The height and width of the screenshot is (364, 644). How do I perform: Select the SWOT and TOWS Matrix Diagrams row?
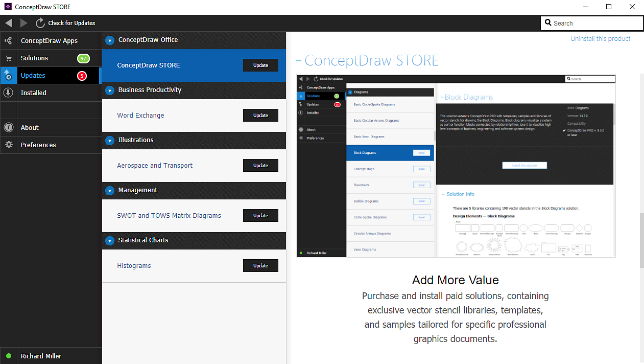194,216
